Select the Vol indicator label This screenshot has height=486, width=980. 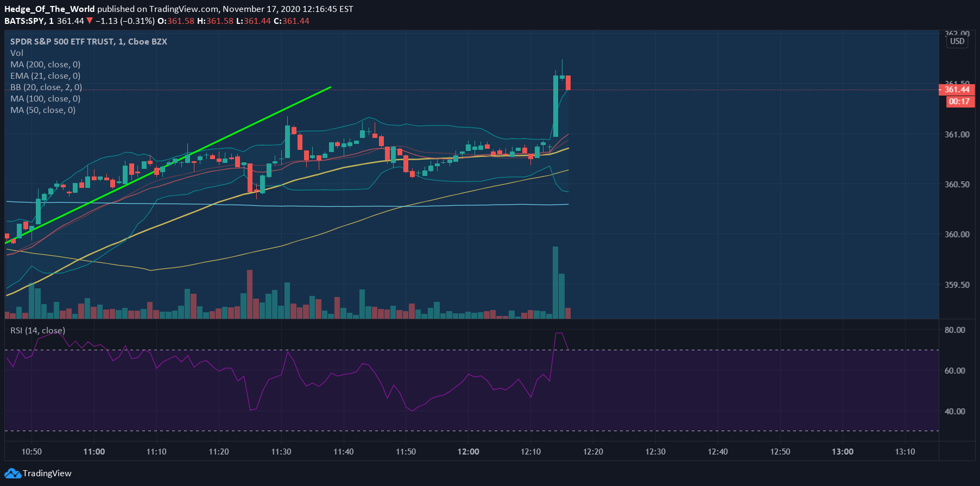click(x=17, y=53)
